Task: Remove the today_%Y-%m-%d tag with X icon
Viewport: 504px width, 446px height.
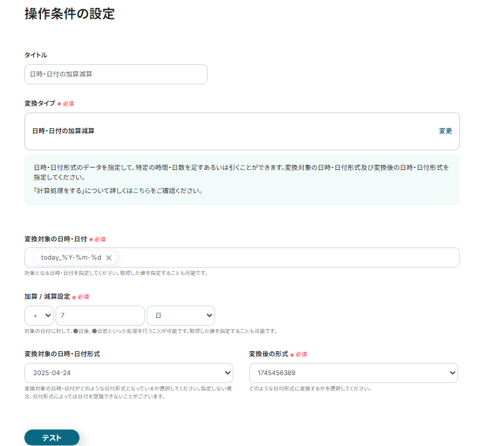Action: (x=109, y=258)
